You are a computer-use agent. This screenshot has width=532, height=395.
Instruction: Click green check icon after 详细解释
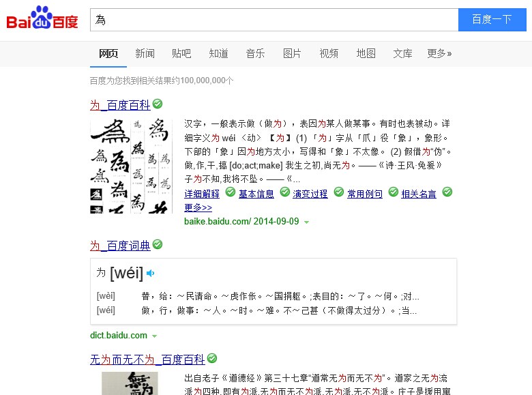pyautogui.click(x=231, y=192)
